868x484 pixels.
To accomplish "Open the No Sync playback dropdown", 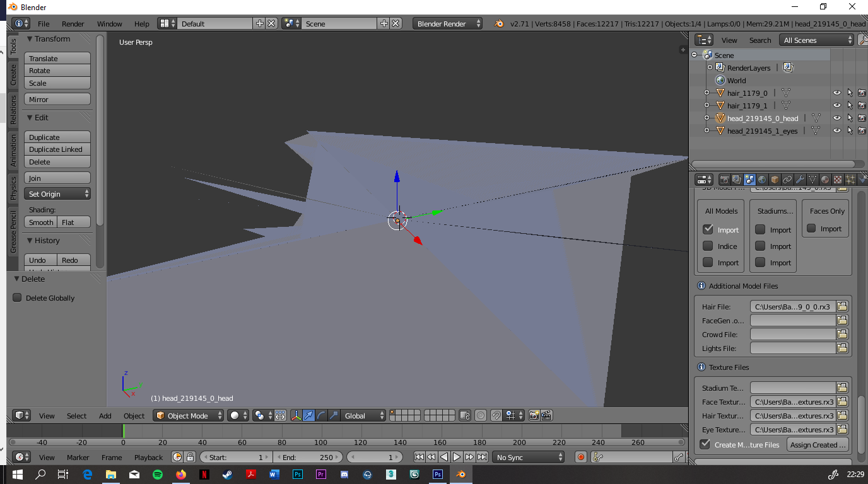I will (529, 457).
